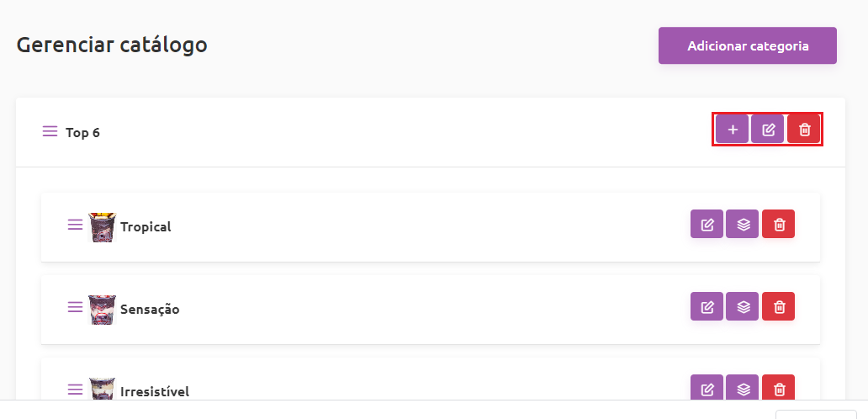Edit the Sensação product
Screen dimensions: 868x419
(x=707, y=306)
